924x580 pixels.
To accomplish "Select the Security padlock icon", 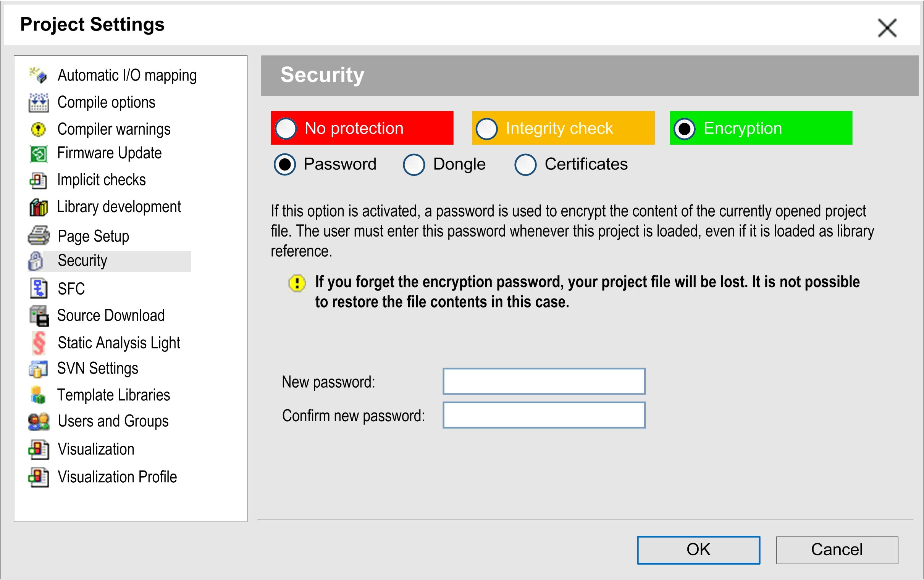I will [36, 261].
